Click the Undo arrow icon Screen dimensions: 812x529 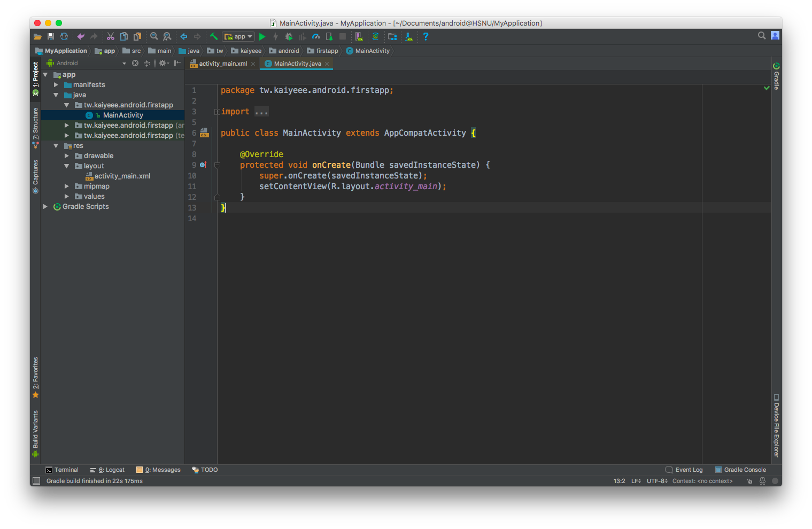pos(81,36)
